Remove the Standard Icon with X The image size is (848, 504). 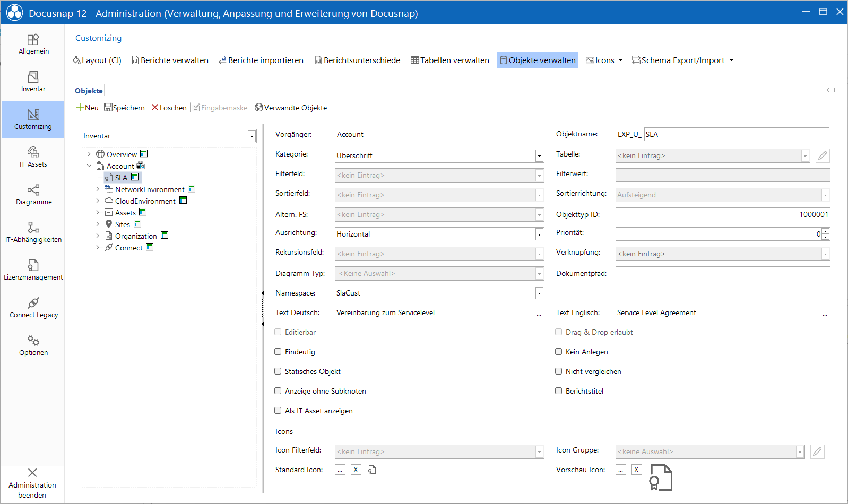pyautogui.click(x=356, y=470)
